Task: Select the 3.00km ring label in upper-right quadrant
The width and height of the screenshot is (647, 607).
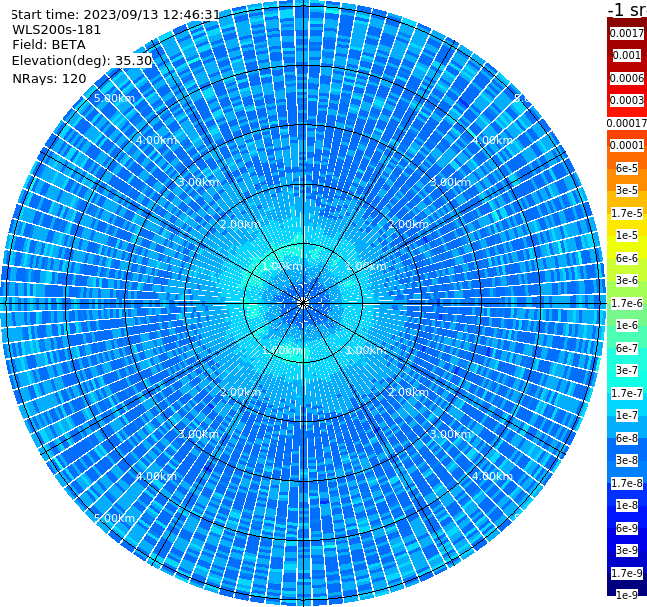Action: pyautogui.click(x=451, y=182)
